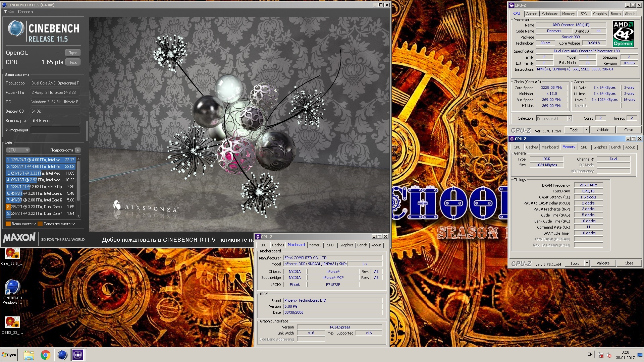The image size is (644, 362).
Task: Open CINEBENCH Windows desktop shortcut
Action: click(12, 292)
